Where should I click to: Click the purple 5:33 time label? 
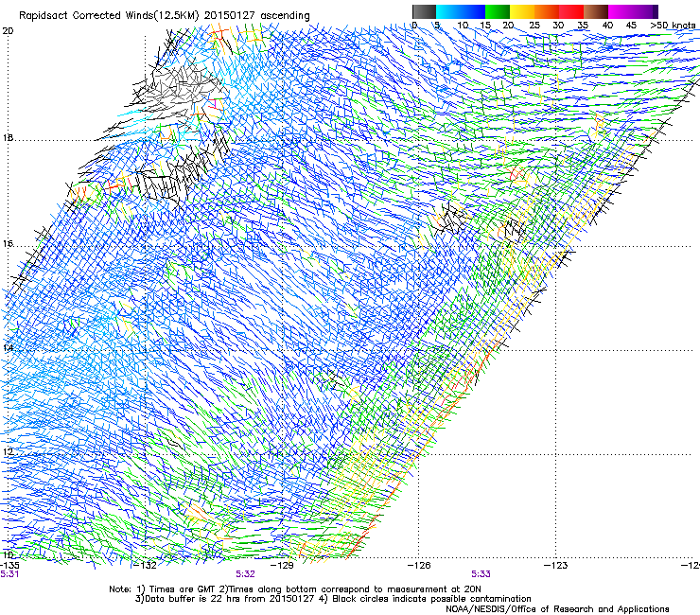click(x=481, y=574)
